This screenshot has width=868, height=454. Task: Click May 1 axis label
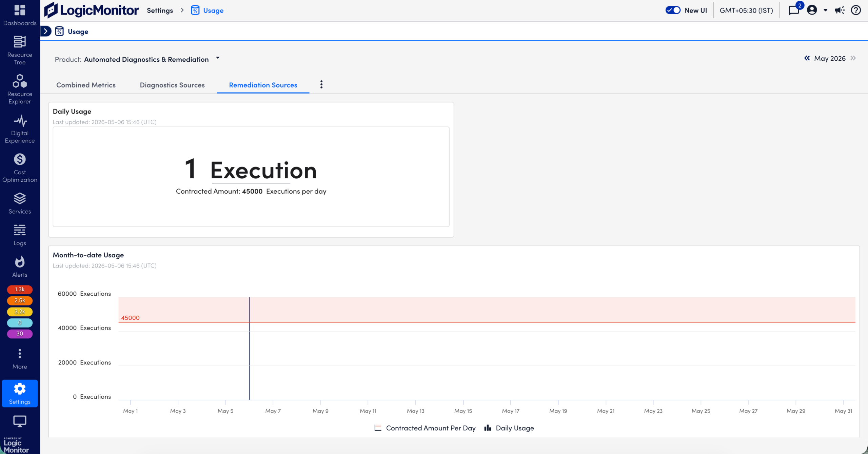point(130,411)
